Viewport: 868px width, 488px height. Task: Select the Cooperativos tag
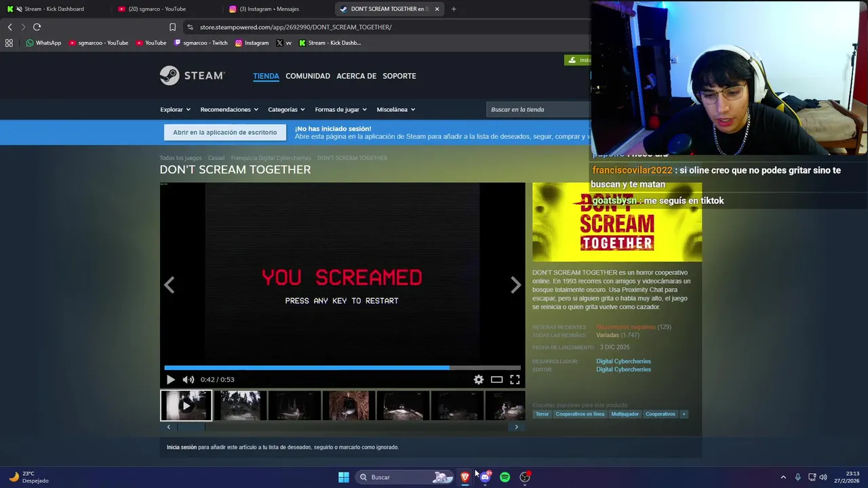[x=660, y=414]
